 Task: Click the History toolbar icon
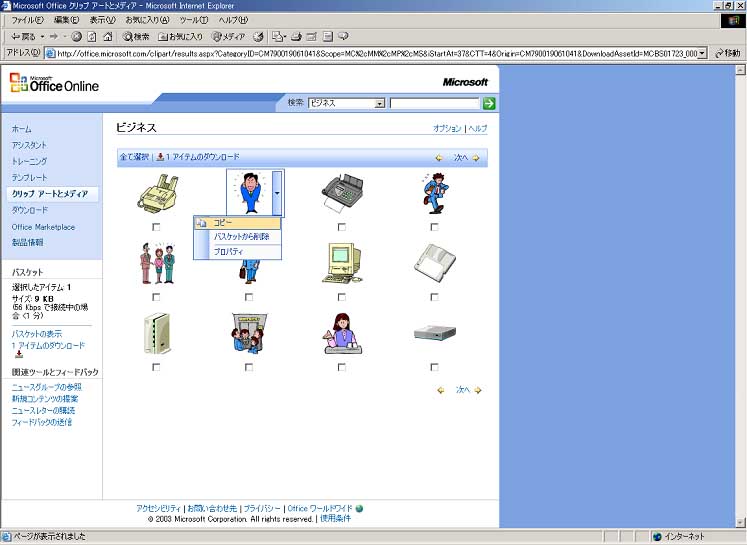tap(258, 36)
